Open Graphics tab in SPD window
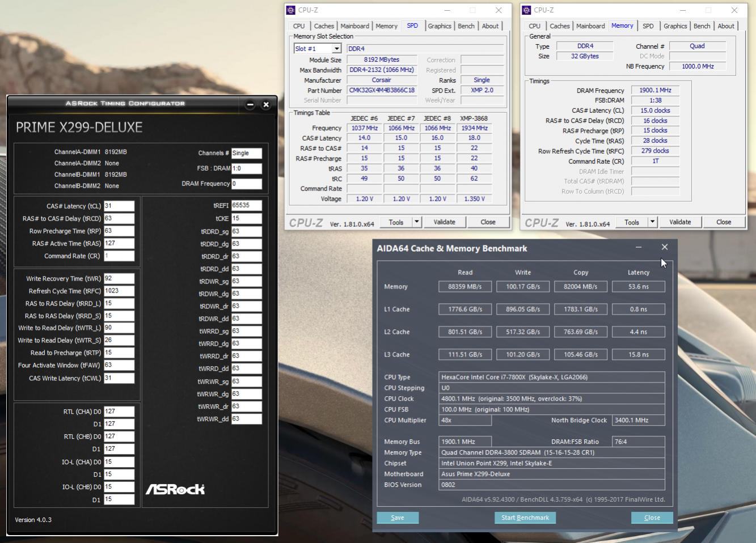The height and width of the screenshot is (543, 756). [x=440, y=26]
